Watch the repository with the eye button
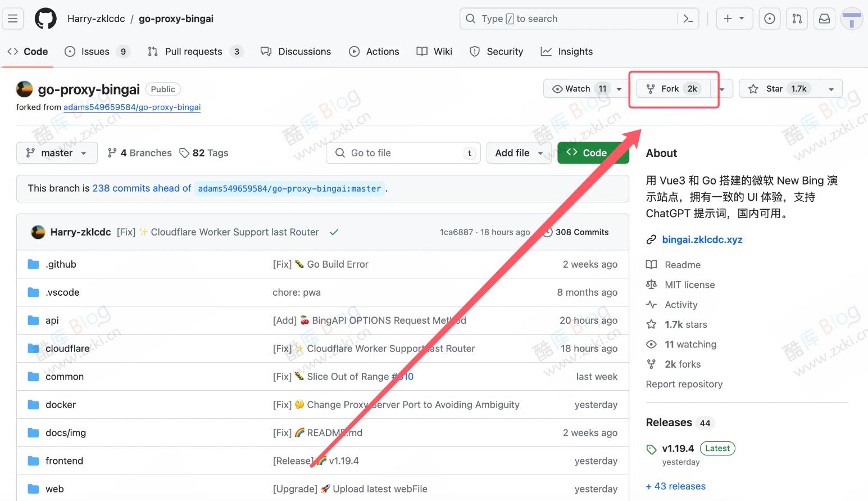 pos(576,88)
